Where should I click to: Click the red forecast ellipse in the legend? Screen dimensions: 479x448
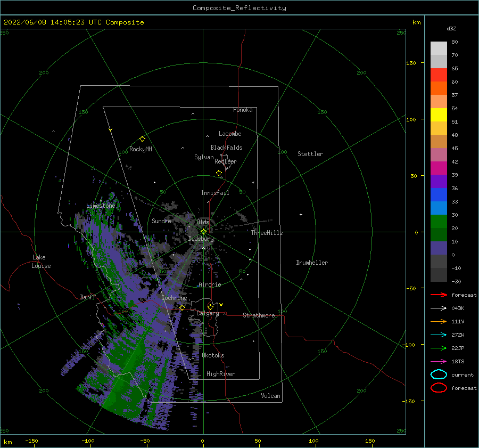click(439, 388)
